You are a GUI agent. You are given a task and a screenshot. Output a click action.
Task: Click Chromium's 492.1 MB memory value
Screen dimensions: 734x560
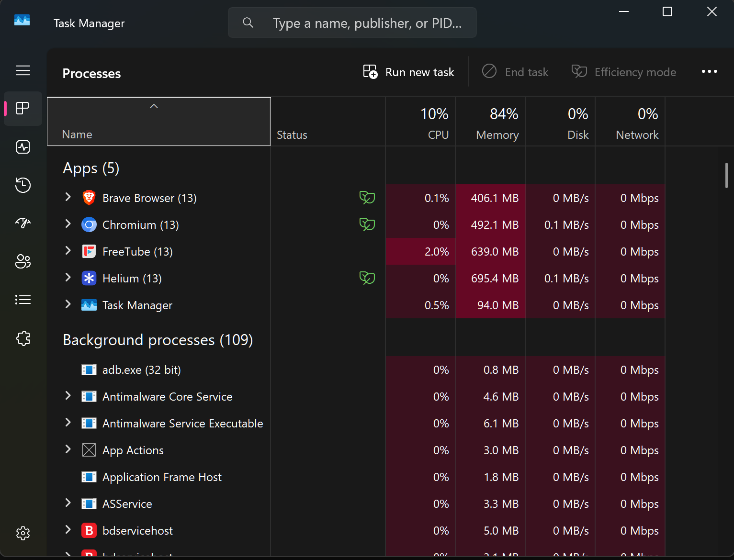tap(495, 225)
